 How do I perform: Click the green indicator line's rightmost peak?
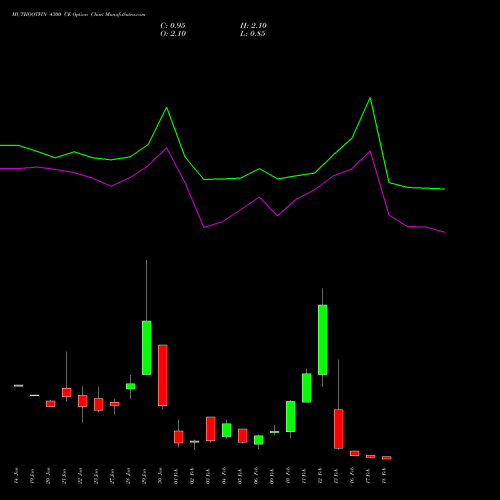(x=370, y=98)
